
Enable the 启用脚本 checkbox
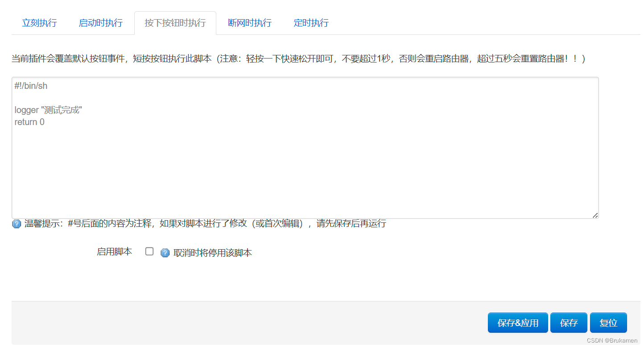click(149, 251)
